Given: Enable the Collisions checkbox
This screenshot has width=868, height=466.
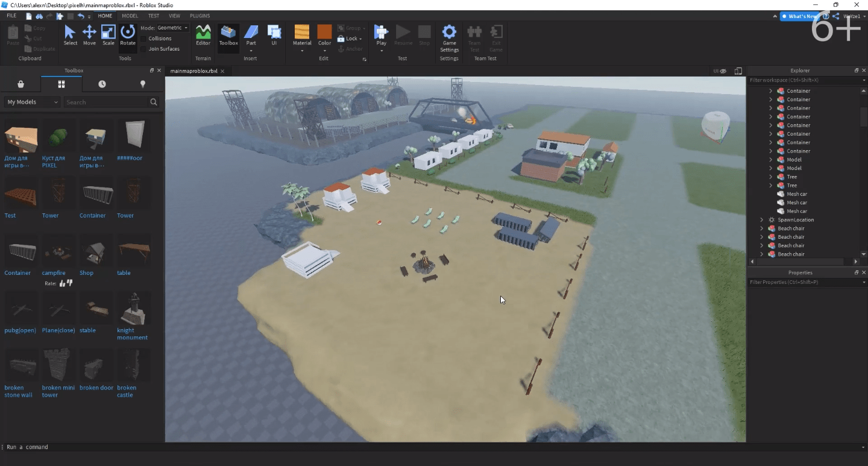Looking at the screenshot, I should click(x=143, y=39).
